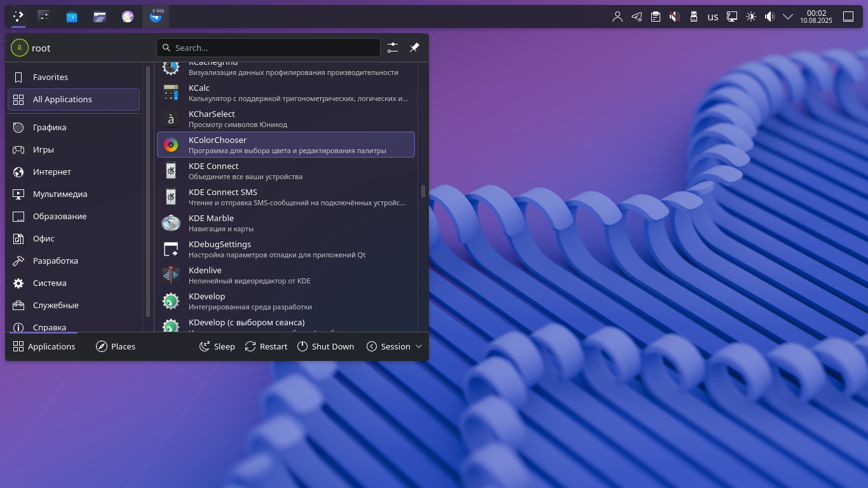Viewport: 868px width, 488px height.
Task: Click the application launcher icon in panel
Action: click(18, 17)
